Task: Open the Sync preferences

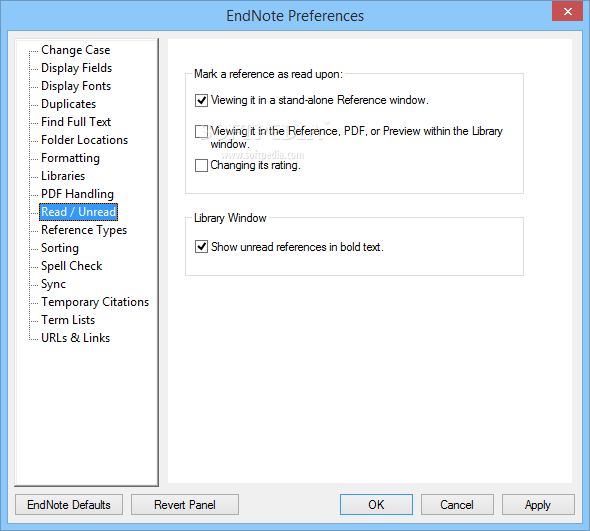Action: (53, 284)
